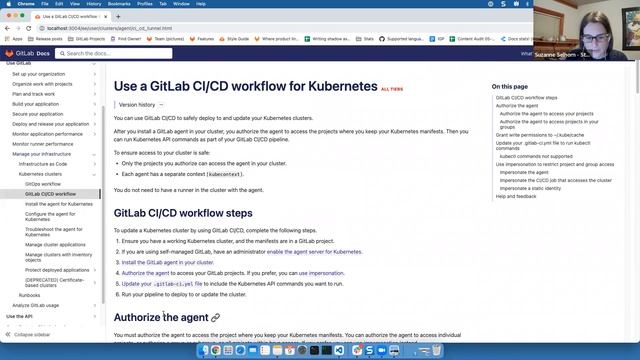This screenshot has height=360, width=640.
Task: Open Safari from the Dock
Action: 240,350
